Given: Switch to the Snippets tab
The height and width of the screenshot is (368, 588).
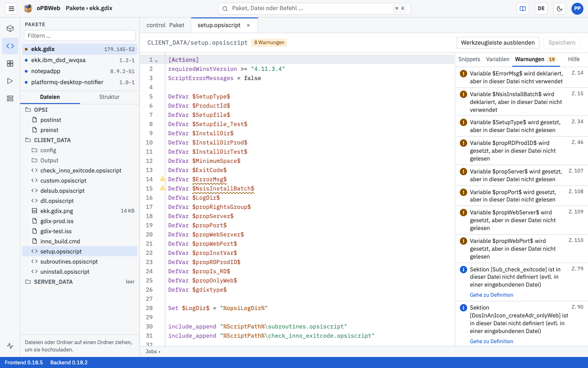Looking at the screenshot, I should [469, 59].
